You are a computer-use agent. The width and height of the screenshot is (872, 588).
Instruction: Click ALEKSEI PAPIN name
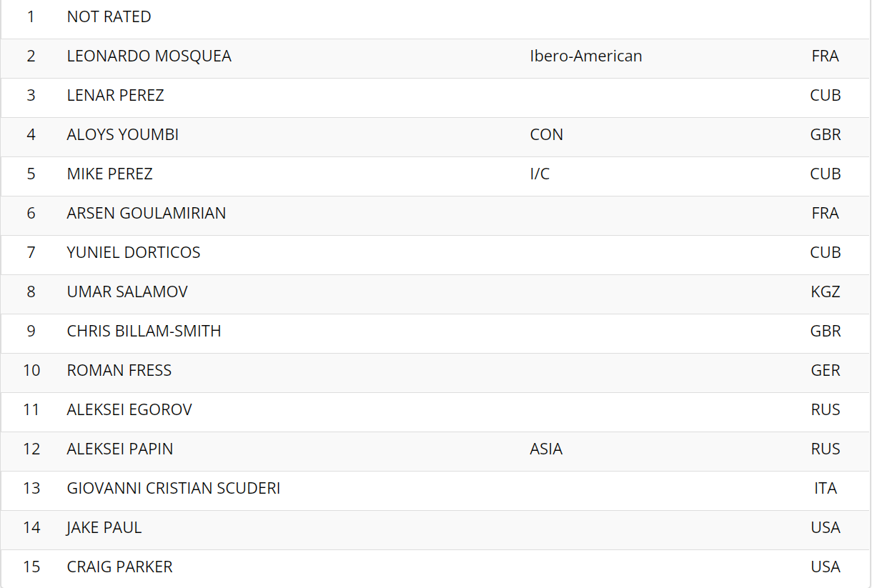pos(119,449)
